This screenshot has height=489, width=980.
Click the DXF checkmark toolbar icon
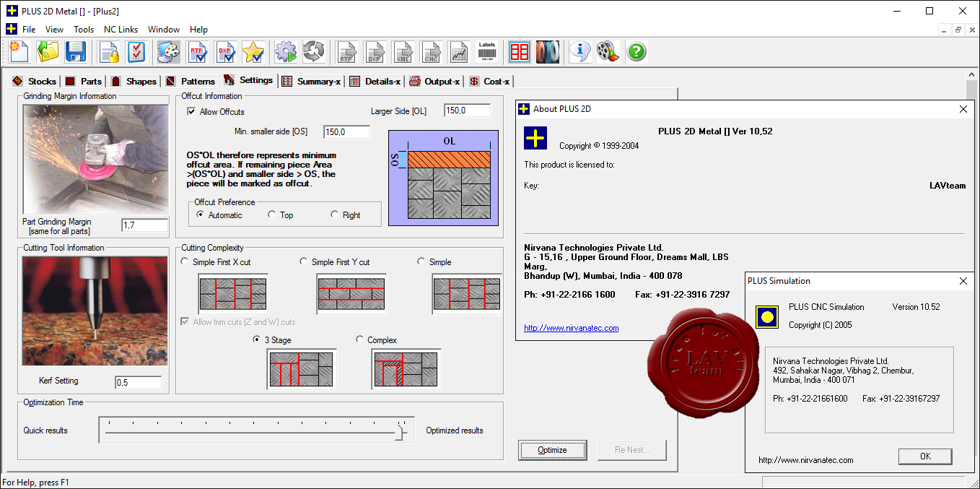click(x=226, y=51)
